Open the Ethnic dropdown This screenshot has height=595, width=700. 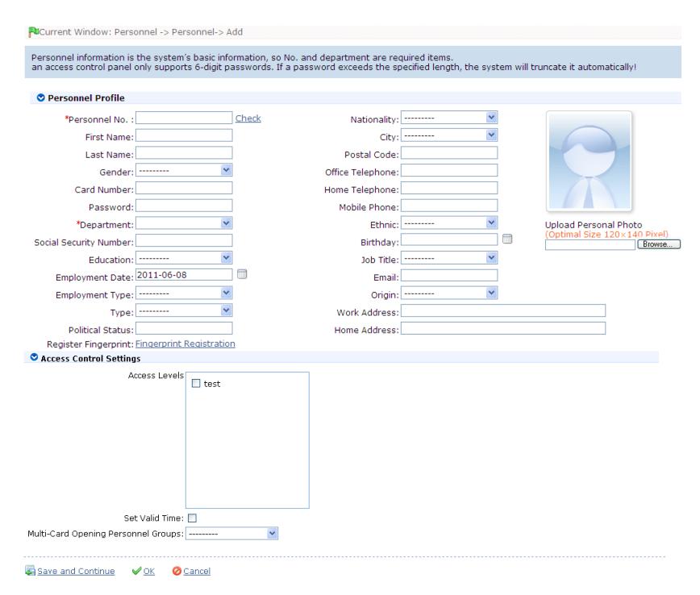point(449,223)
